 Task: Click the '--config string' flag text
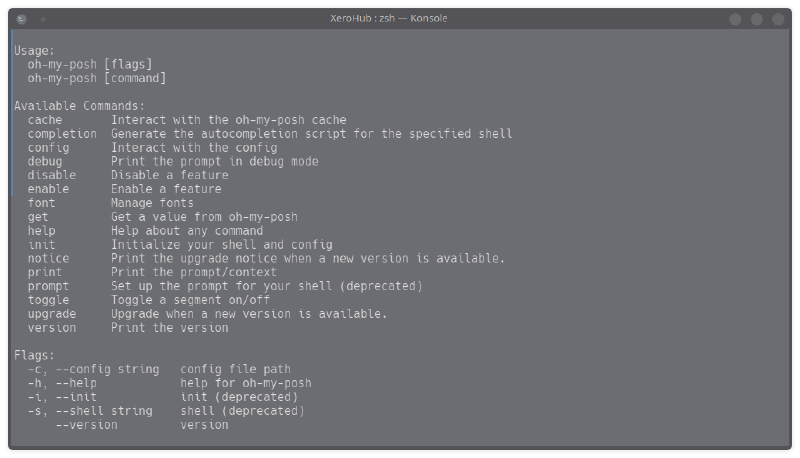pos(107,369)
